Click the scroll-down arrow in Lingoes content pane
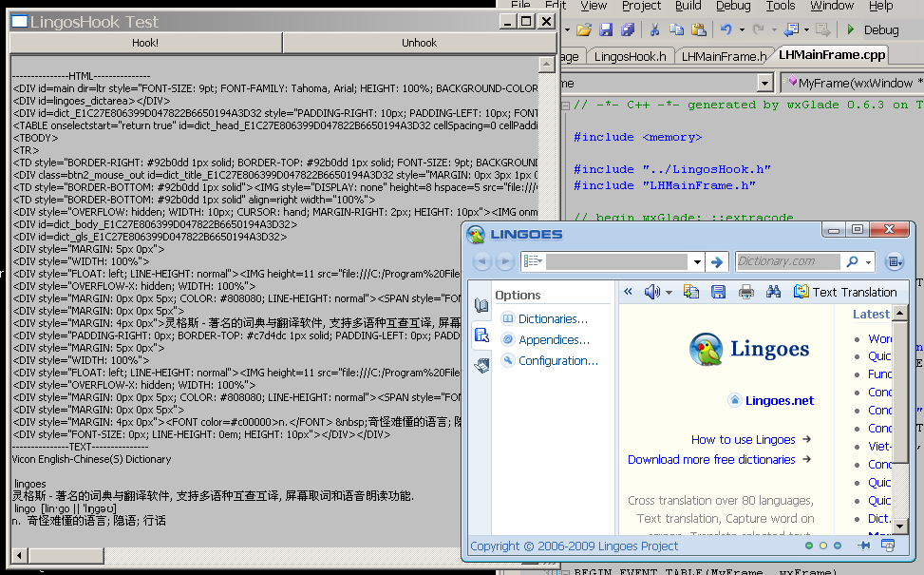Image resolution: width=924 pixels, height=575 pixels. point(899,526)
